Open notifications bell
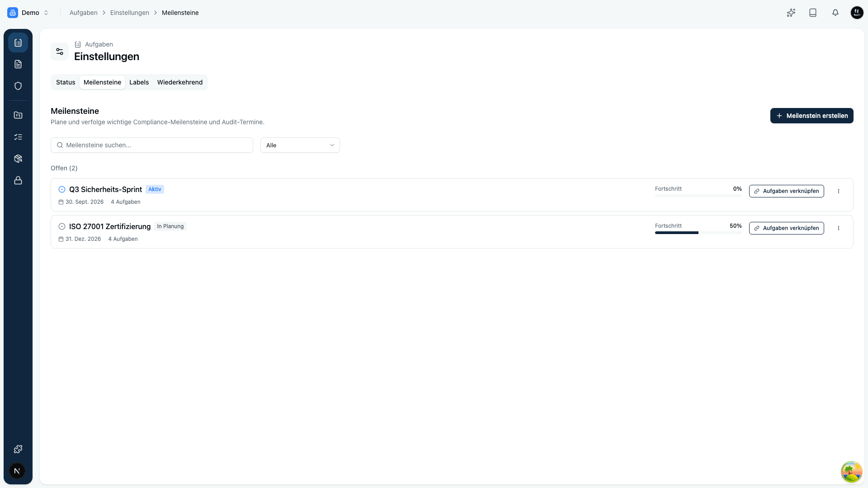868x488 pixels. click(835, 13)
